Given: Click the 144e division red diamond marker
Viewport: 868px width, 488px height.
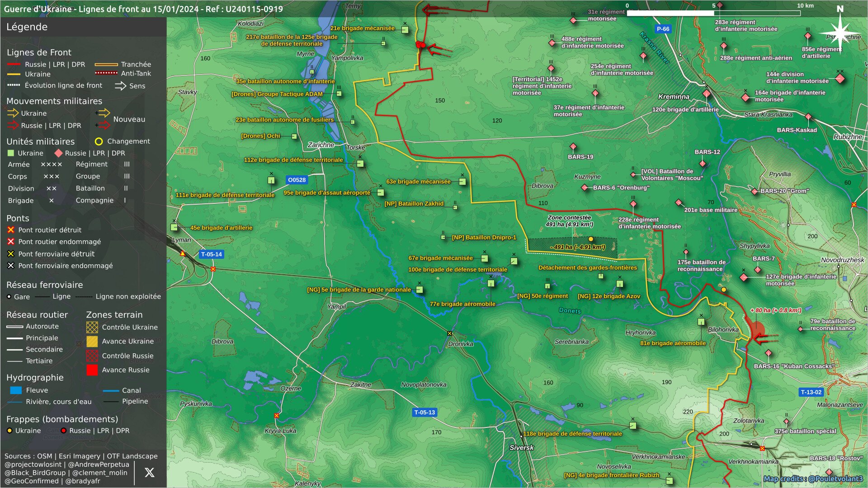Looking at the screenshot, I should pyautogui.click(x=840, y=79).
